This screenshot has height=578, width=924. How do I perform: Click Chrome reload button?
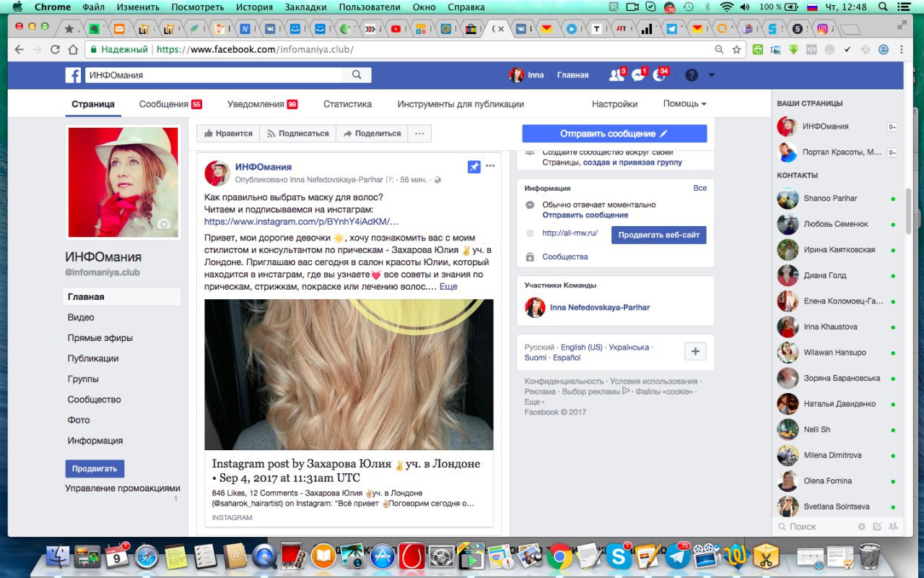[55, 50]
